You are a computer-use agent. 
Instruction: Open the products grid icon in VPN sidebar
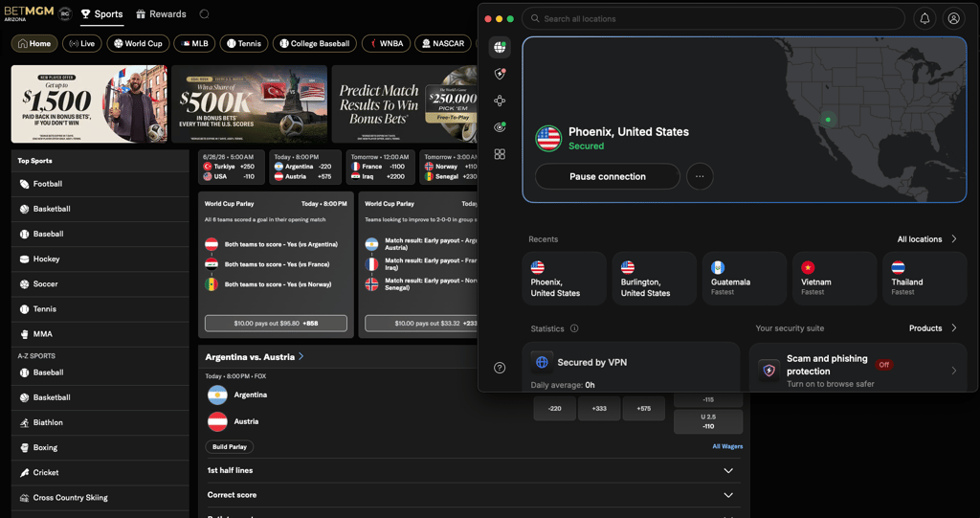(x=500, y=154)
